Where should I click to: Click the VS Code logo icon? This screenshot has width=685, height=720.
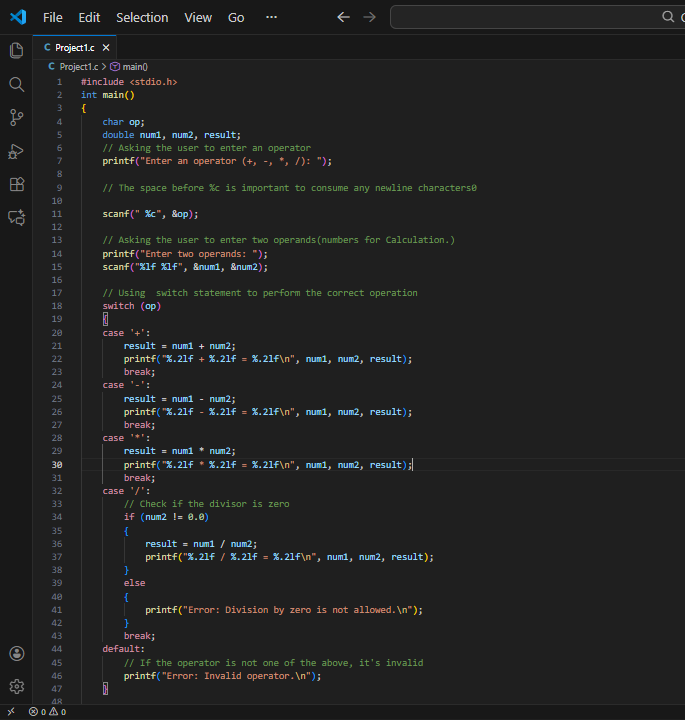(18, 17)
